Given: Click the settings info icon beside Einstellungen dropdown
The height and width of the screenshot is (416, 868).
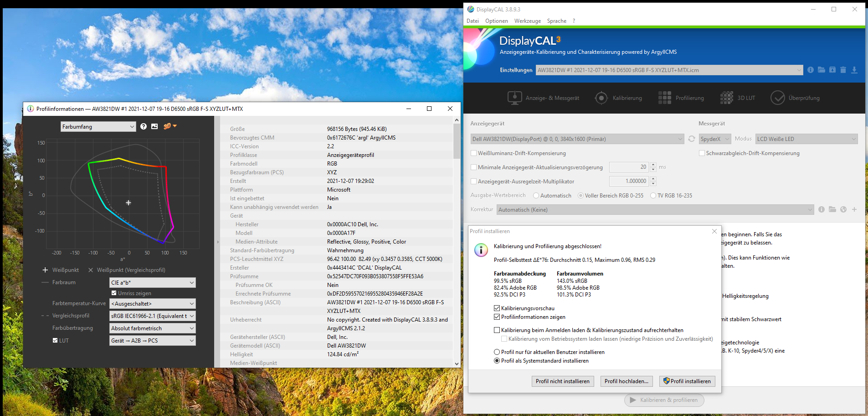Looking at the screenshot, I should point(811,70).
